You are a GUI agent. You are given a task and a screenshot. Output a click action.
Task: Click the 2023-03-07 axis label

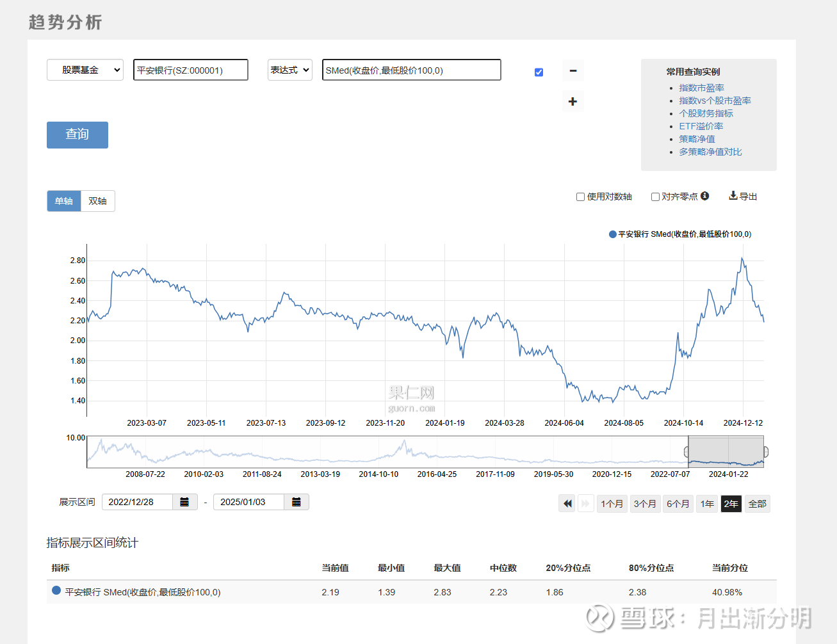[147, 423]
